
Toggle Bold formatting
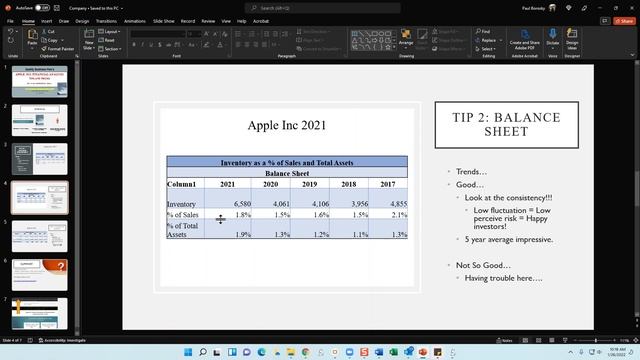coord(134,44)
